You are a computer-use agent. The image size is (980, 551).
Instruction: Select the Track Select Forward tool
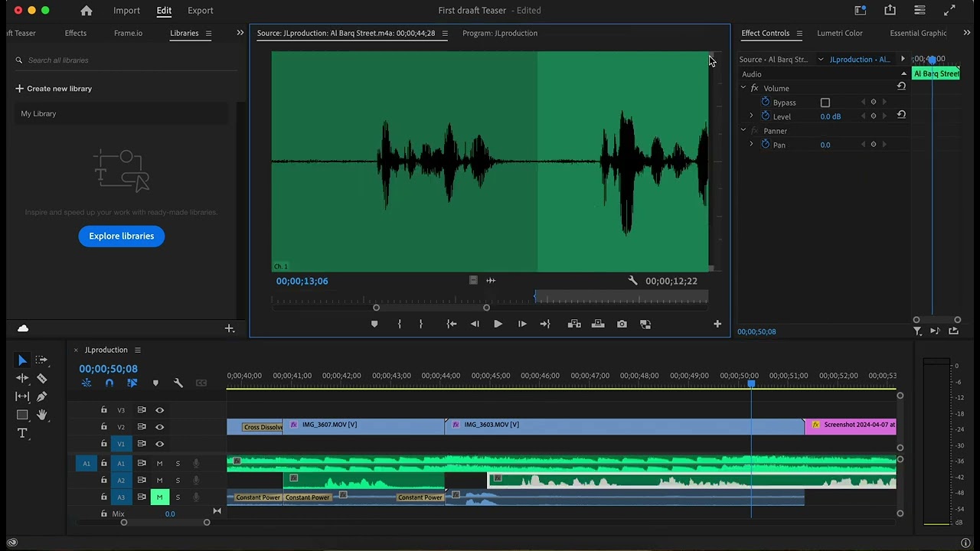click(41, 360)
